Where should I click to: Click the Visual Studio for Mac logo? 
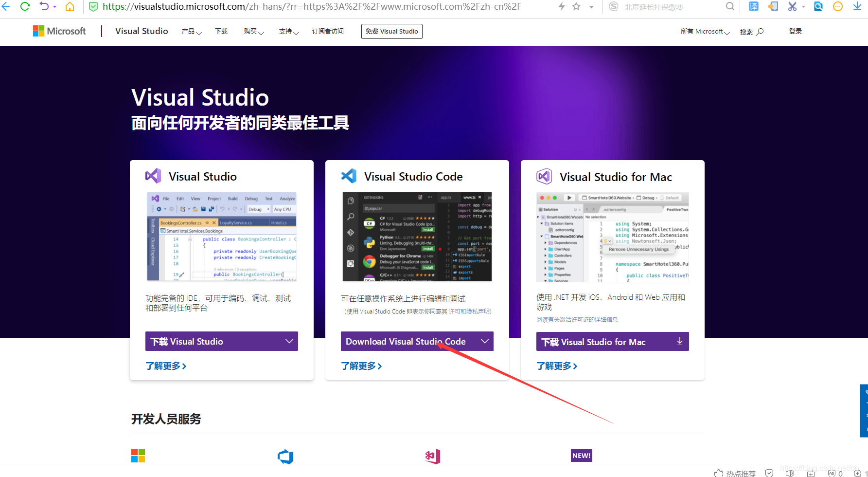544,176
